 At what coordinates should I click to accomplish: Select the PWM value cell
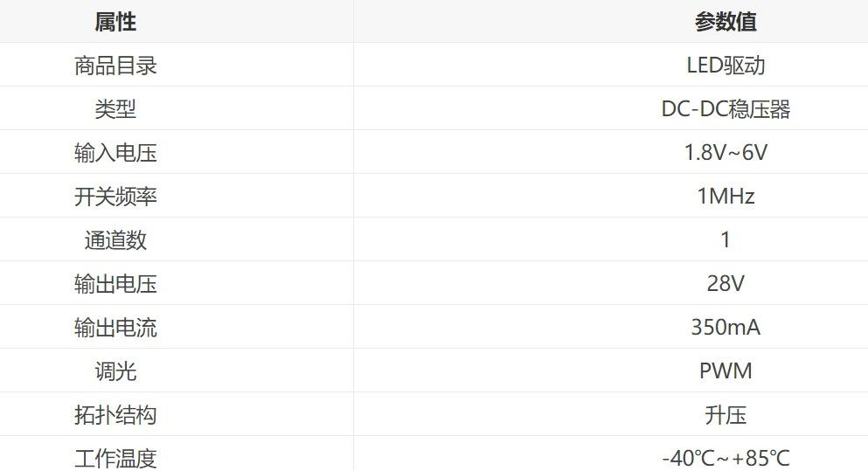pos(725,371)
